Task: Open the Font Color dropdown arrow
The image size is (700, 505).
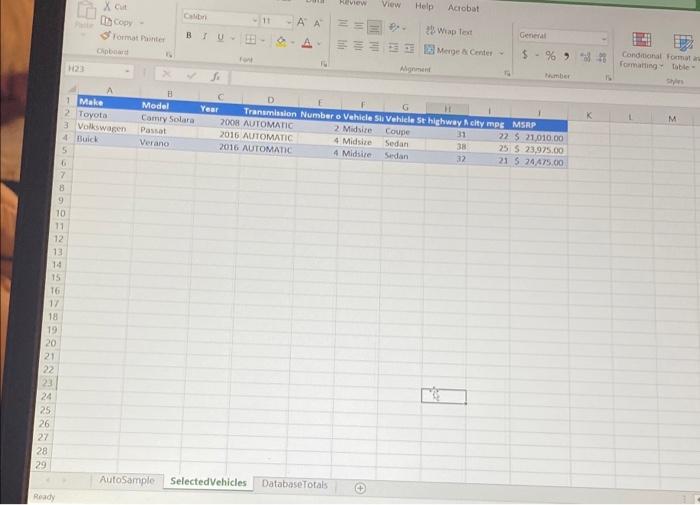Action: [319, 44]
